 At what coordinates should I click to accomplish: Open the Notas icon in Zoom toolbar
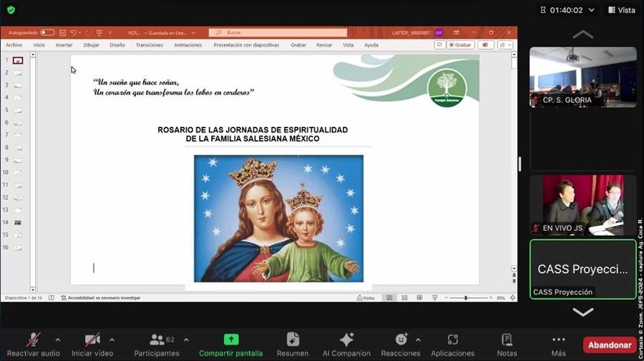pos(507,340)
